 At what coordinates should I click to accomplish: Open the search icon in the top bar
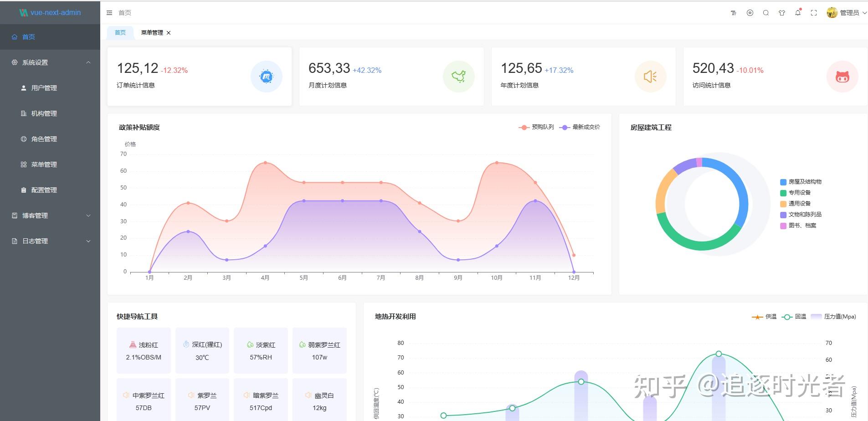(766, 13)
